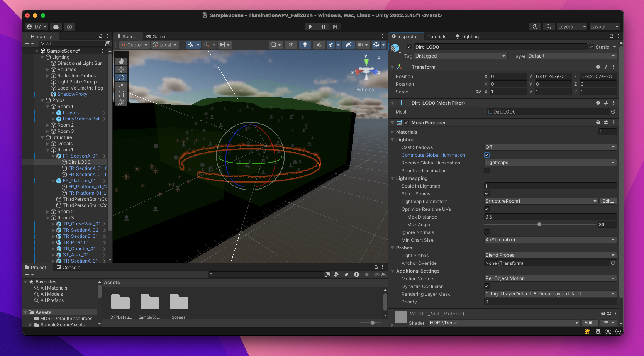This screenshot has width=644, height=356.
Task: Open Unity cloud services icon
Action: [56, 27]
